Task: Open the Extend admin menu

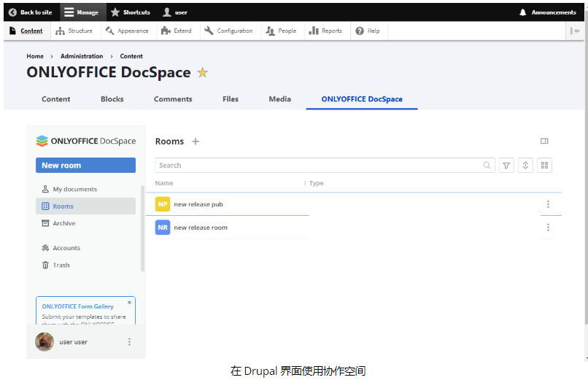Action: point(177,31)
